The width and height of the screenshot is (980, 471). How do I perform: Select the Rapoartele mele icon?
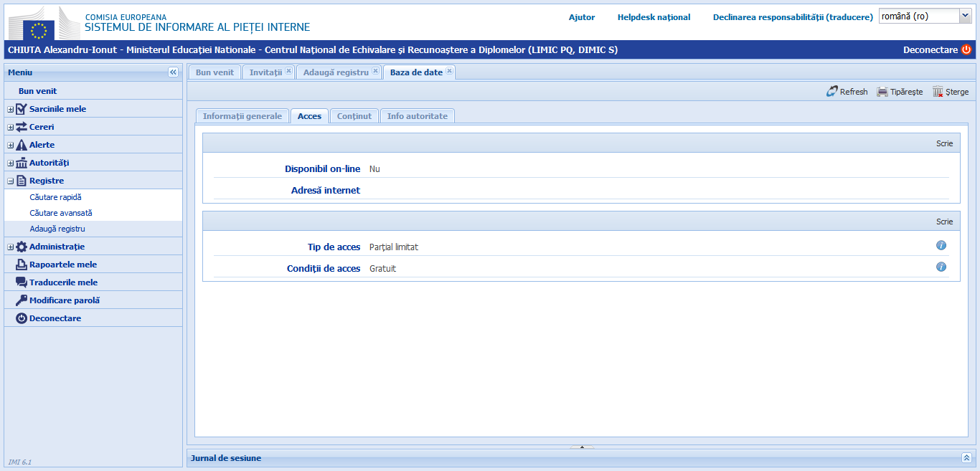[x=21, y=264]
